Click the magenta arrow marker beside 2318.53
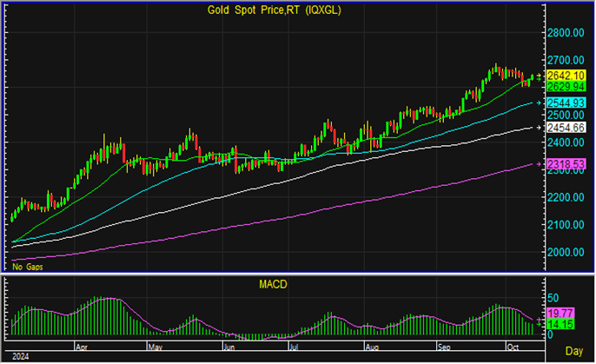This screenshot has width=596, height=364. (x=540, y=164)
